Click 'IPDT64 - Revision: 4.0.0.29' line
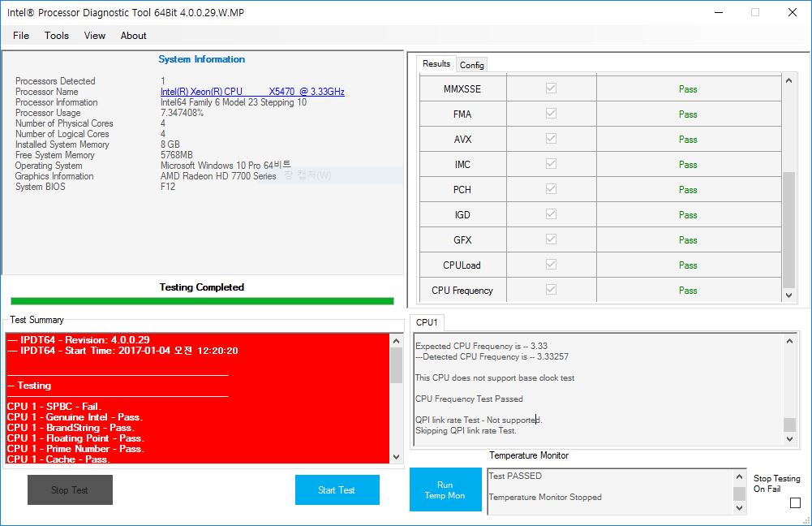812x526 pixels. click(x=79, y=340)
